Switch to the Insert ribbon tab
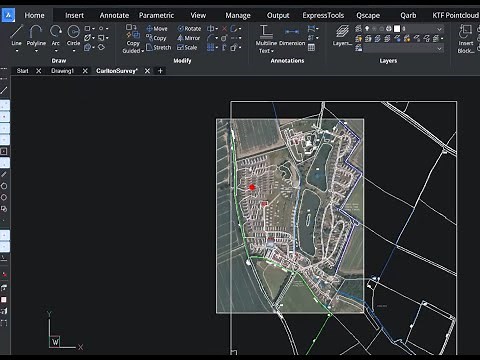This screenshot has height=360, width=480. (x=74, y=15)
